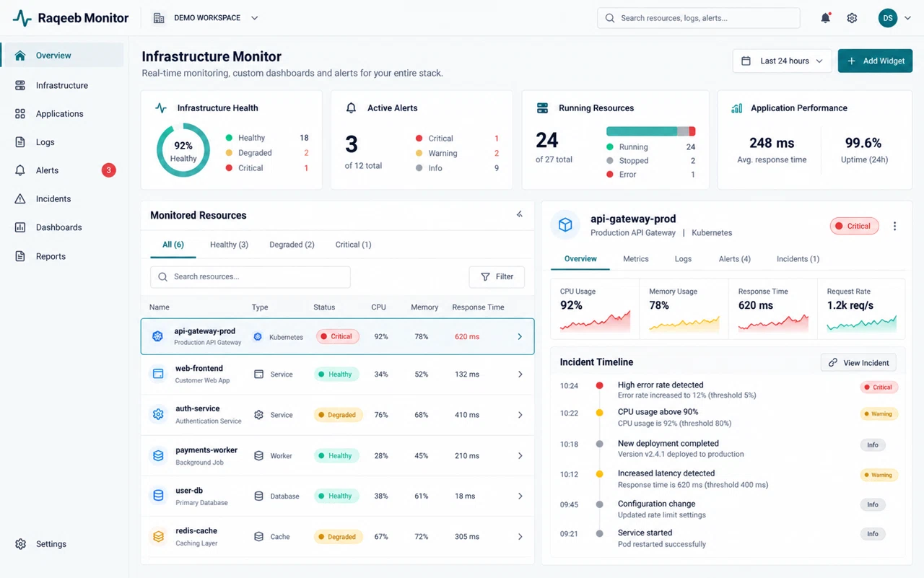
Task: Click the 92% Healthy donut chart
Action: [x=183, y=151]
